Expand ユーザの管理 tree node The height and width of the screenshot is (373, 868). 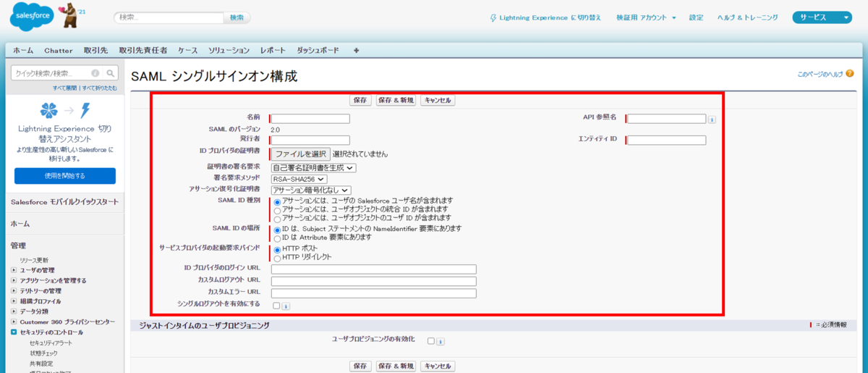tap(14, 270)
